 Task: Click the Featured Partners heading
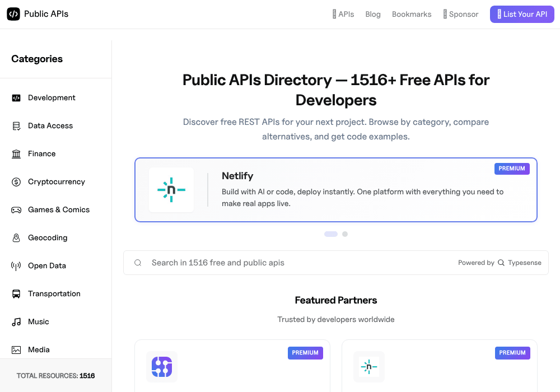pyautogui.click(x=336, y=300)
